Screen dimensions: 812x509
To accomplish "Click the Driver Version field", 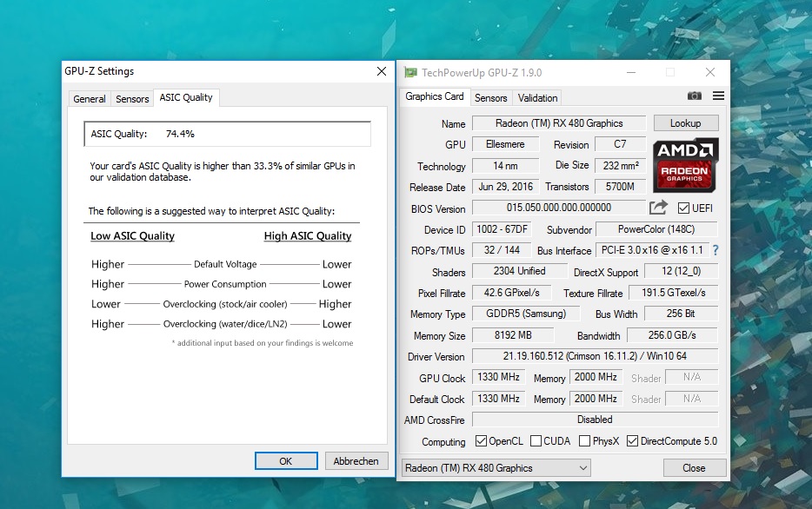I will (x=595, y=356).
